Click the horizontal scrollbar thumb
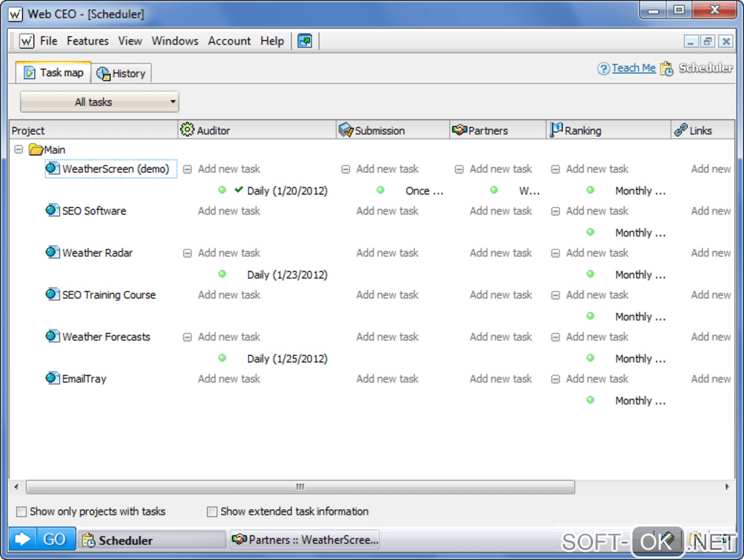The height and width of the screenshot is (560, 744). (301, 487)
